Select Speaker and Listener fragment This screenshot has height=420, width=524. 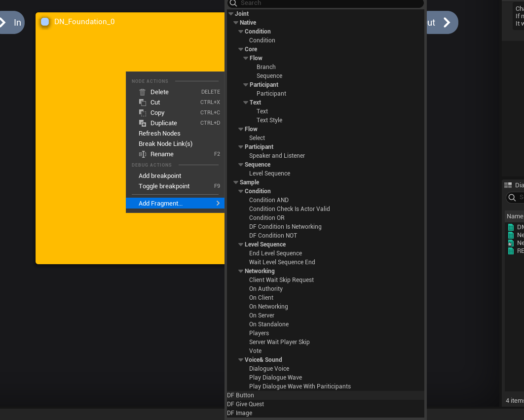click(277, 156)
